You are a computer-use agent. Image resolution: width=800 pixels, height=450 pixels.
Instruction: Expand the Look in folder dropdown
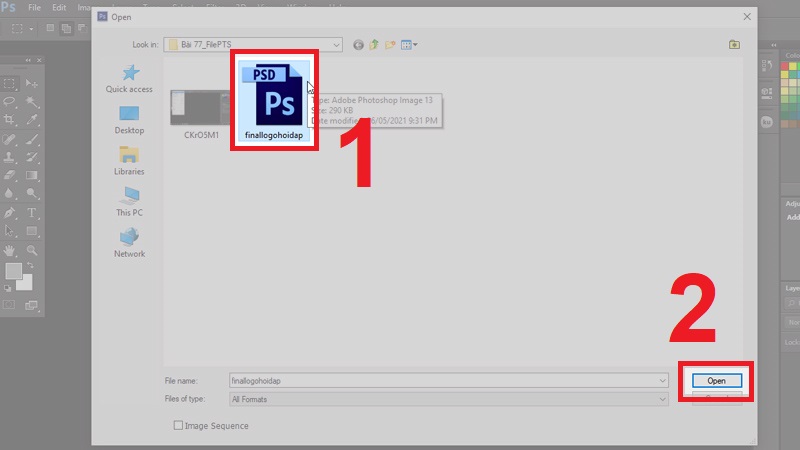tap(336, 45)
